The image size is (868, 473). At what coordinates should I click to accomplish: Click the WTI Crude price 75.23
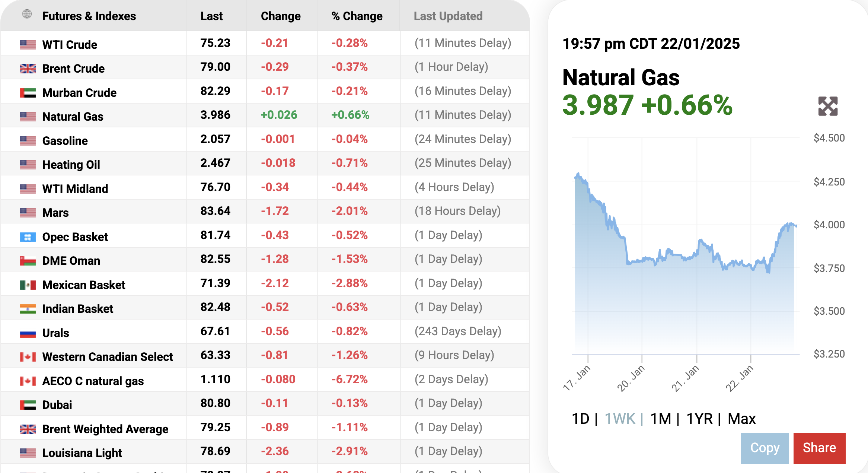coord(216,43)
